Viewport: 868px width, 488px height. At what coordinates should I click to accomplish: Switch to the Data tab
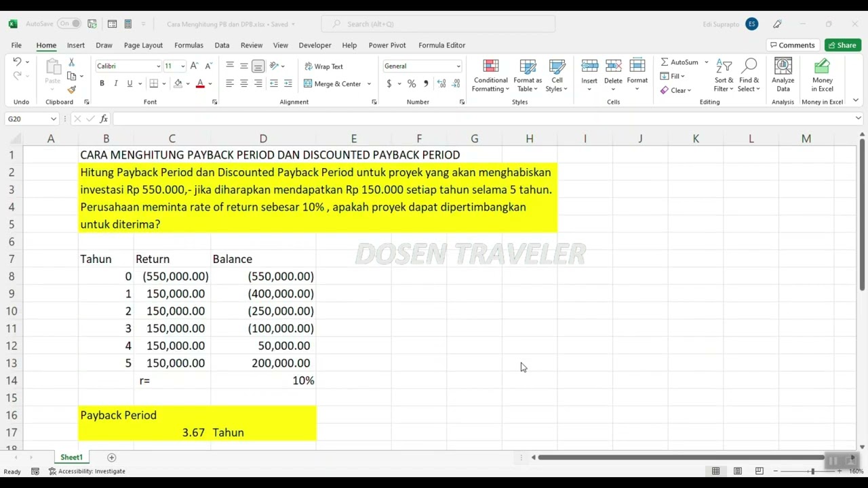[x=222, y=45]
